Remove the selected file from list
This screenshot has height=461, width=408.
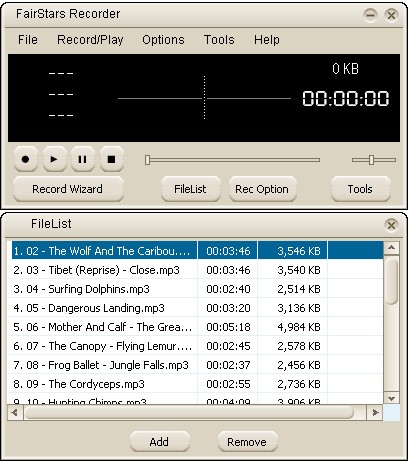point(247,442)
